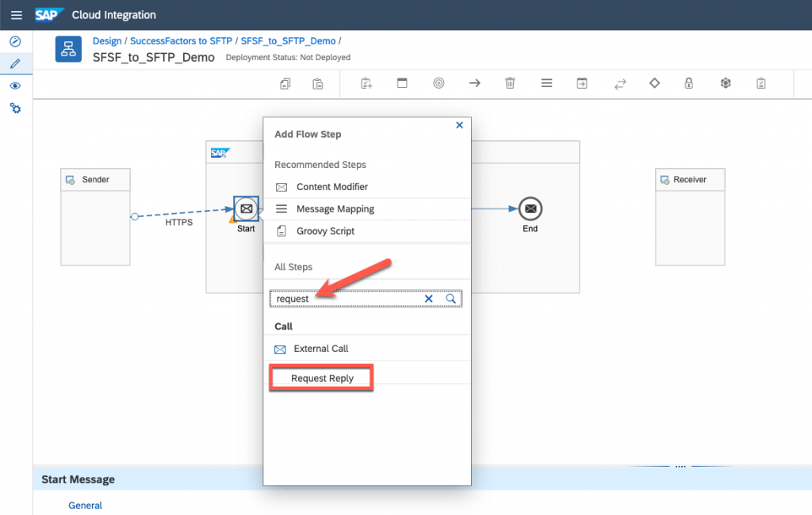Viewport: 812px width, 515px height.
Task: Choose Message Mapping step
Action: tap(366, 209)
